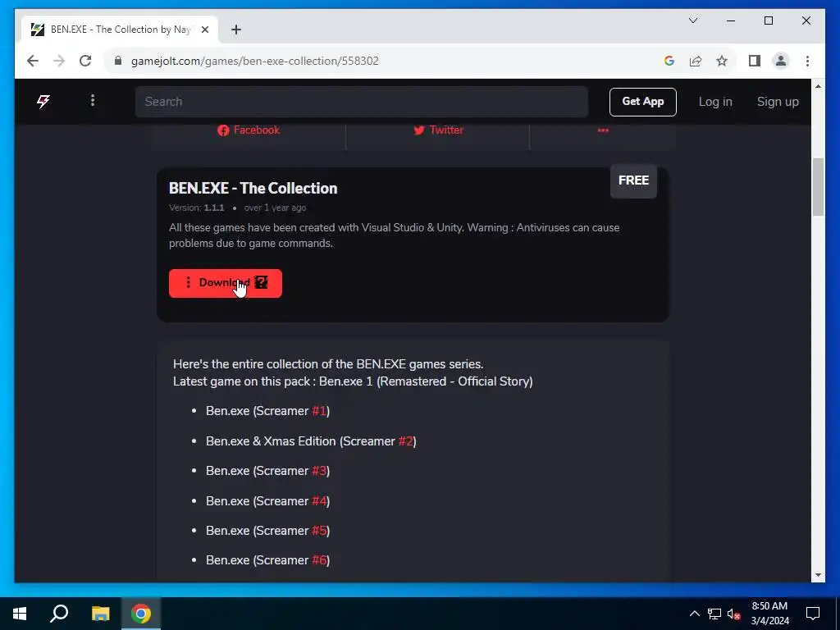Viewport: 840px width, 630px height.
Task: Select the gamejolt.com address bar URL
Action: click(x=255, y=61)
